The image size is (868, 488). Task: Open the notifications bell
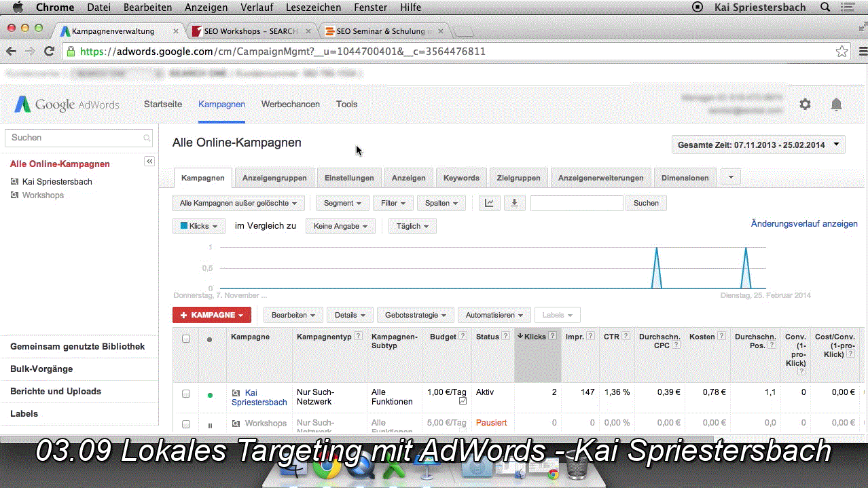coord(836,104)
